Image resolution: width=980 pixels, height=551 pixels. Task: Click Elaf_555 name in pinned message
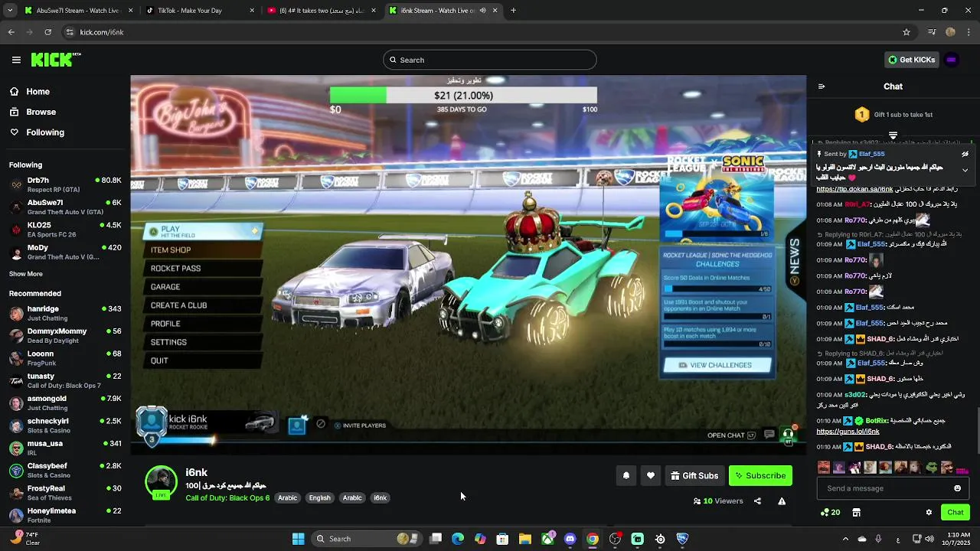(x=871, y=154)
